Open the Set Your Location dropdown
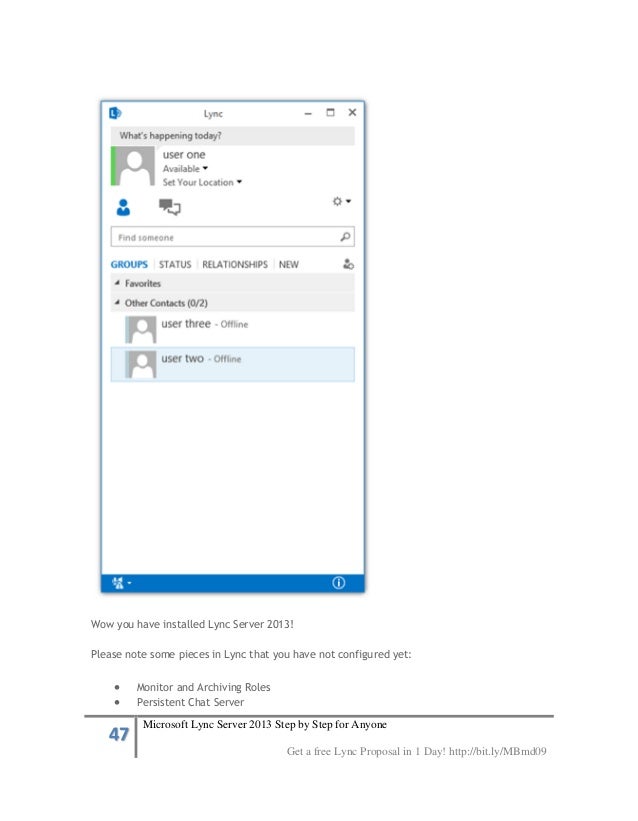This screenshot has width=638, height=821. (x=202, y=182)
